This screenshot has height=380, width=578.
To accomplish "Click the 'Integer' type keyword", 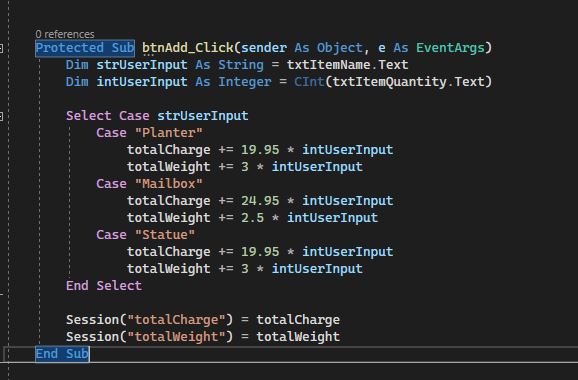I will coord(245,82).
